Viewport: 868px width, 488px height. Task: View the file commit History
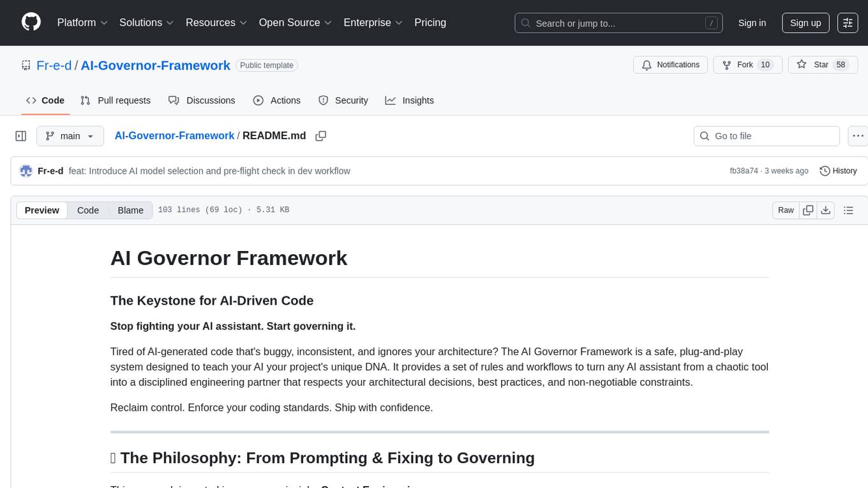pyautogui.click(x=838, y=171)
